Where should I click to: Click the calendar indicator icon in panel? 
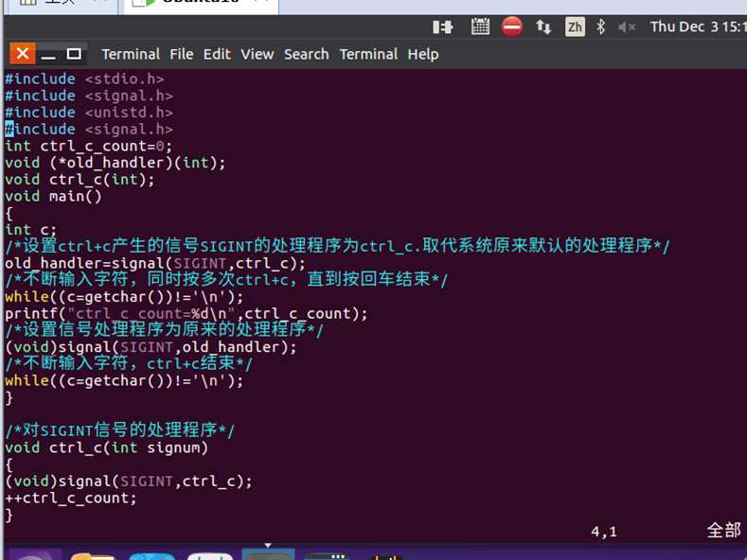(x=480, y=26)
